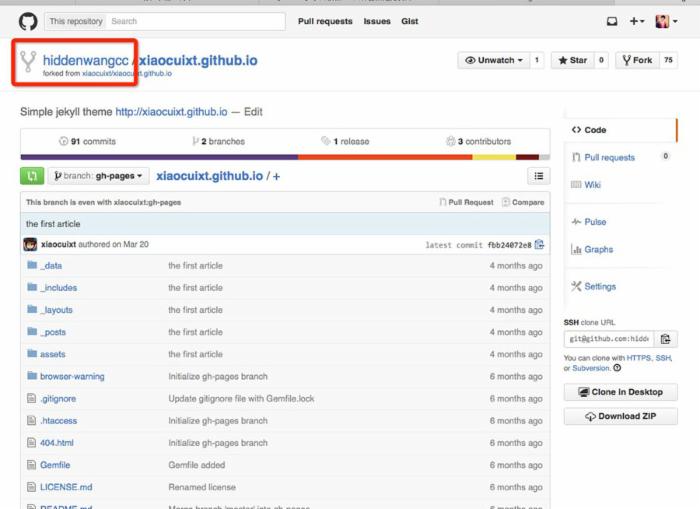The width and height of the screenshot is (700, 509).
Task: Open "Update gitignore file with Gemfile.lock" commit
Action: tap(241, 399)
